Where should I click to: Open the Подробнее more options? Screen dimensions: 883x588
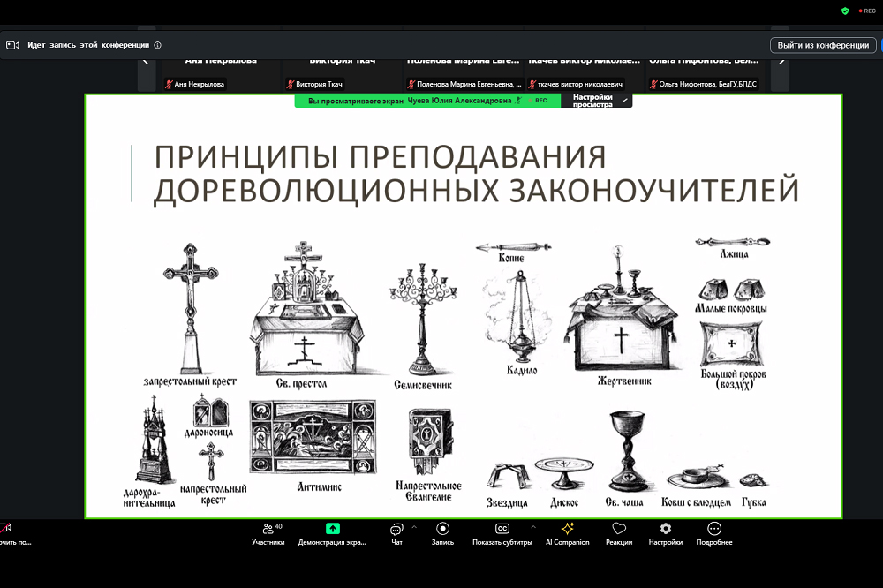coord(714,530)
